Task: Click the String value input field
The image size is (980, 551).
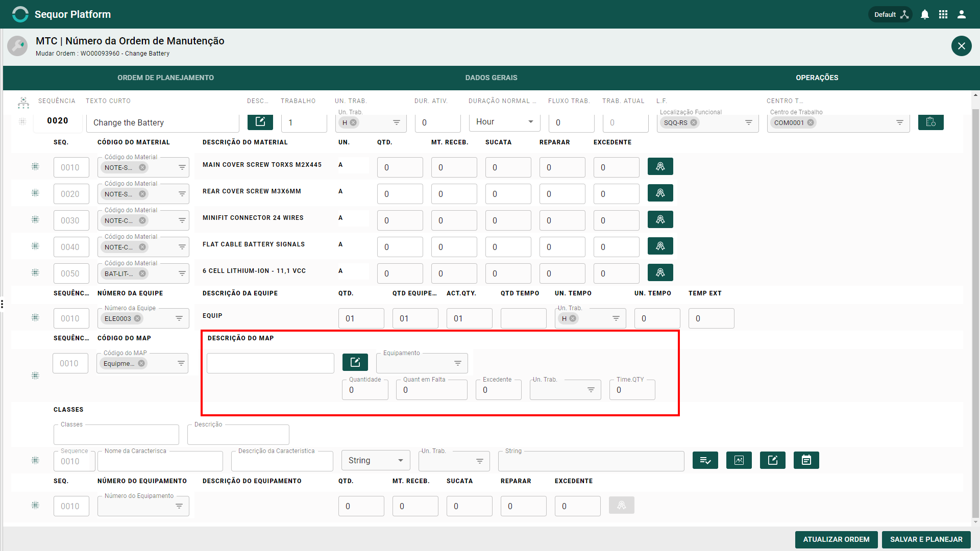Action: (x=591, y=461)
